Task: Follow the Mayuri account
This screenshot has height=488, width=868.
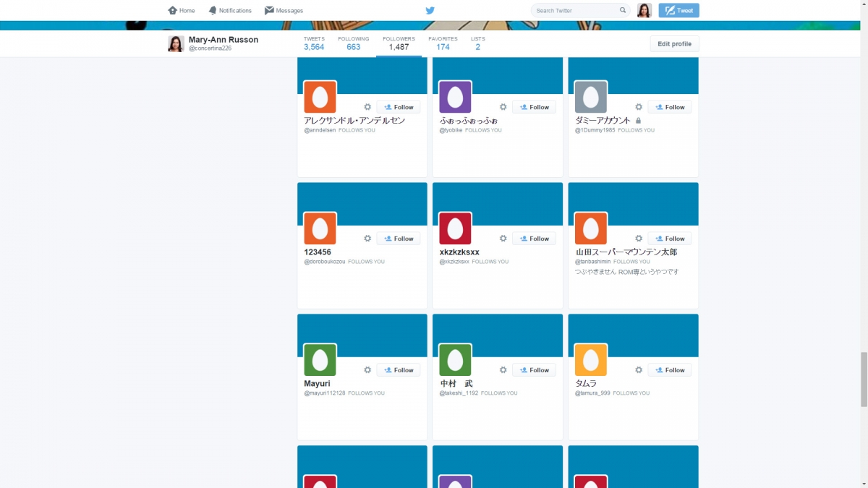Action: [x=398, y=370]
